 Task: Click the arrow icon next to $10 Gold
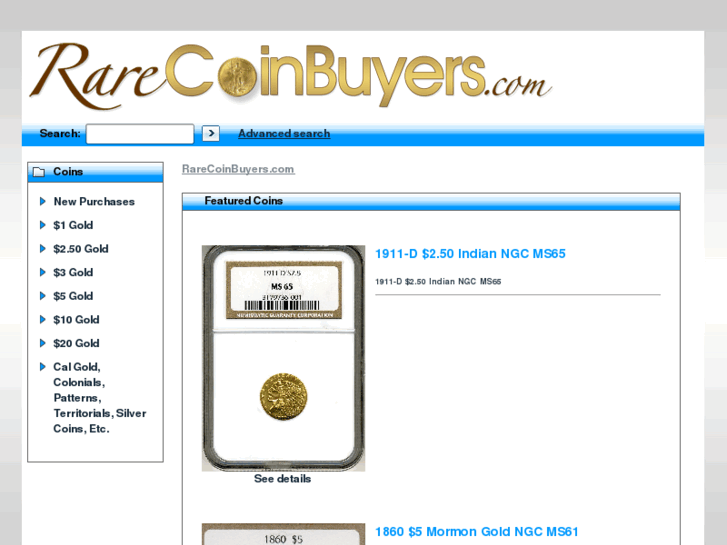(43, 320)
